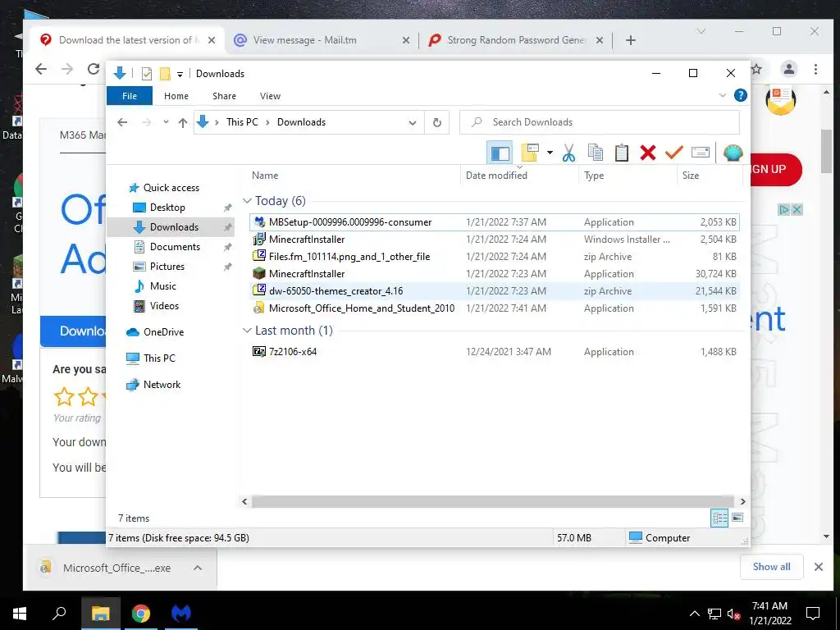Click the New folder organize icon
This screenshot has width=840, height=630.
(x=530, y=153)
